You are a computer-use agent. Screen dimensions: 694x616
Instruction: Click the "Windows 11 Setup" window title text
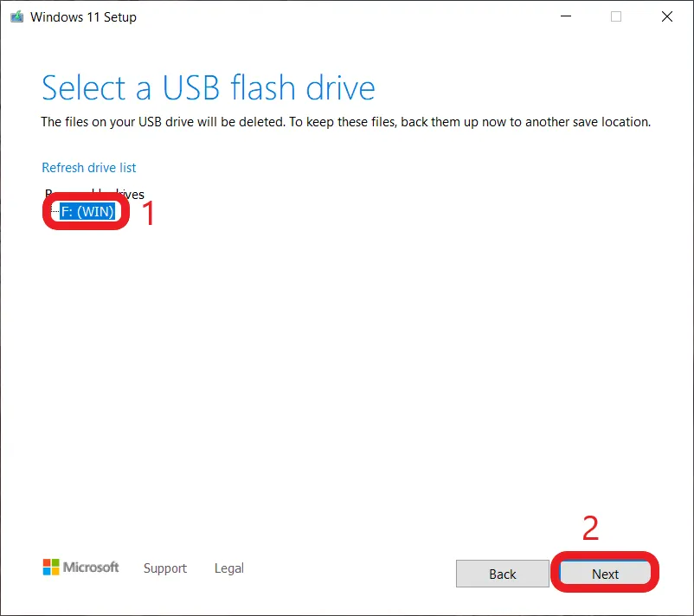click(83, 16)
